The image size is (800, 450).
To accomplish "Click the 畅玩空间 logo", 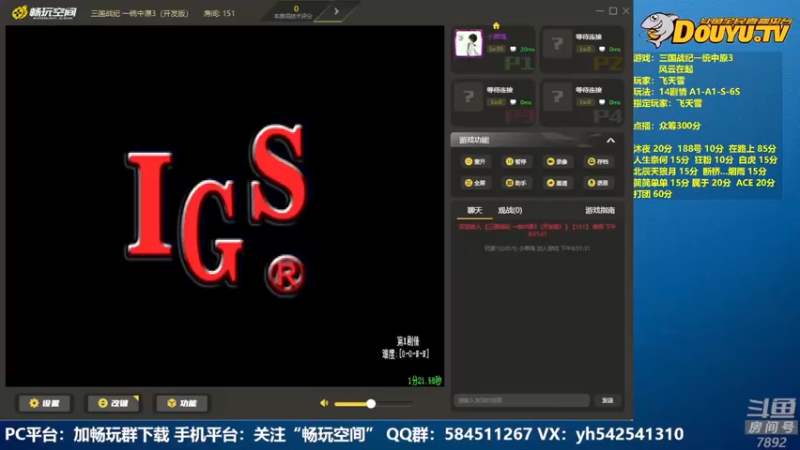I will (44, 12).
